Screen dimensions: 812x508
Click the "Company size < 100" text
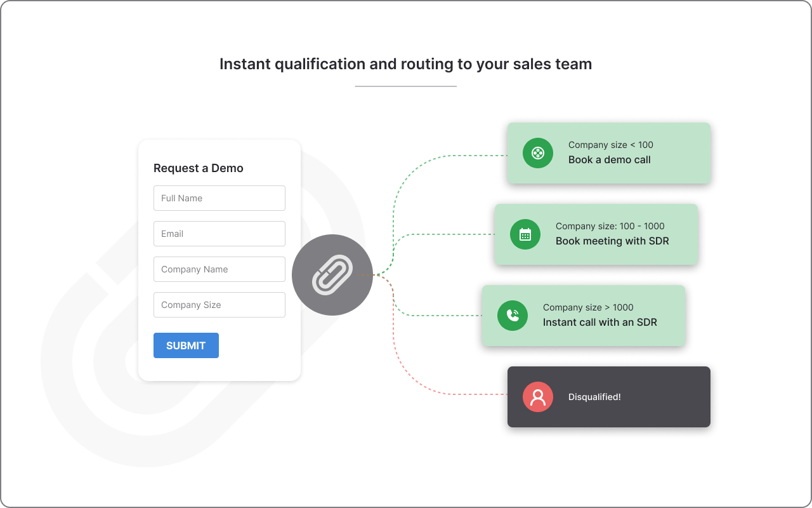(610, 145)
